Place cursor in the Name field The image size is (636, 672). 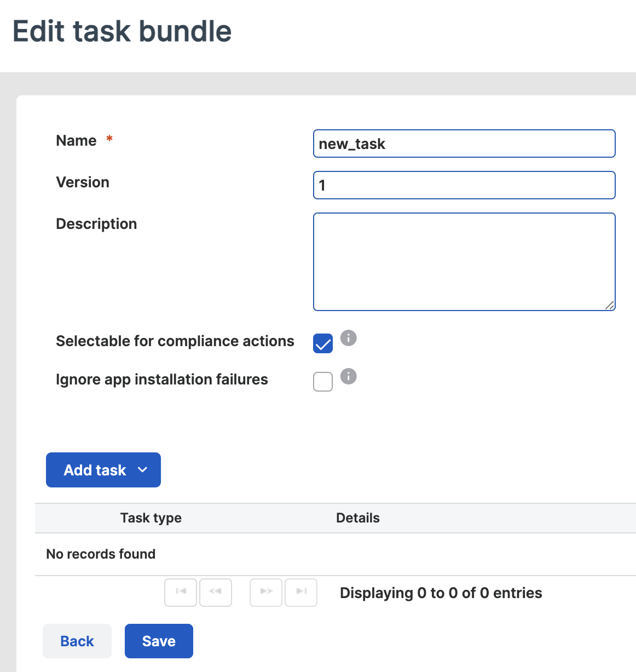point(464,143)
